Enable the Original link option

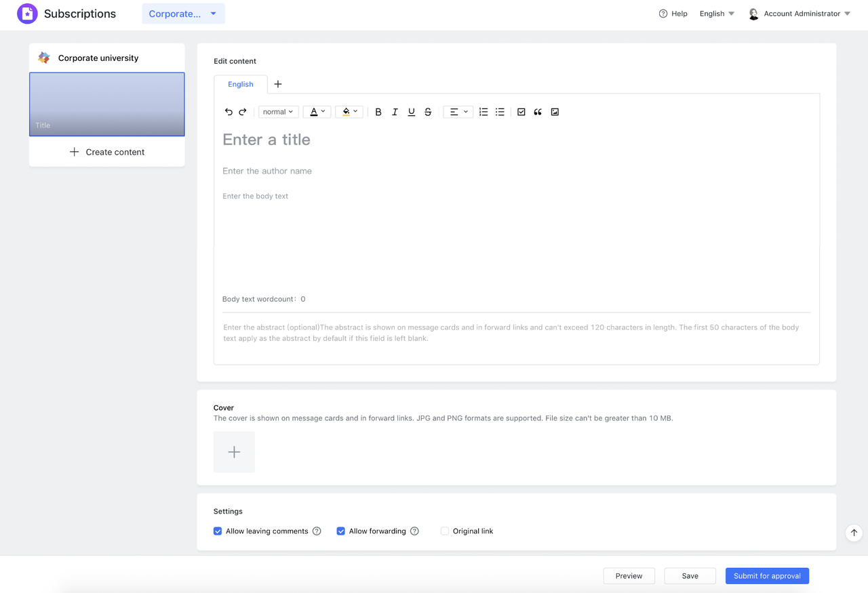click(444, 531)
